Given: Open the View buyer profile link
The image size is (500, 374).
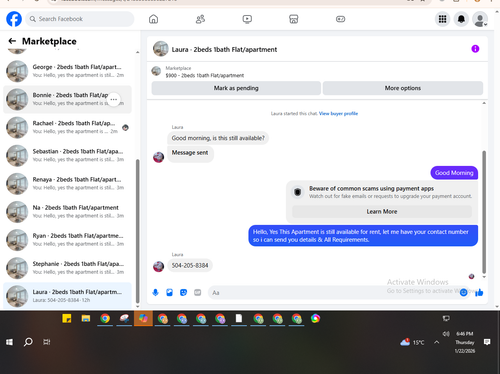Looking at the screenshot, I should pos(338,114).
